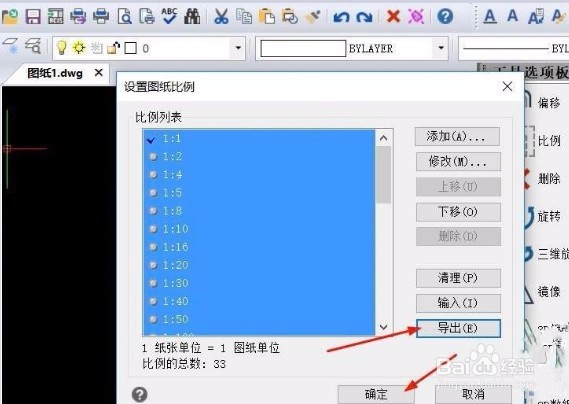The width and height of the screenshot is (569, 404).
Task: Toggle layer 0 on/off lightbulb
Action: (x=62, y=48)
